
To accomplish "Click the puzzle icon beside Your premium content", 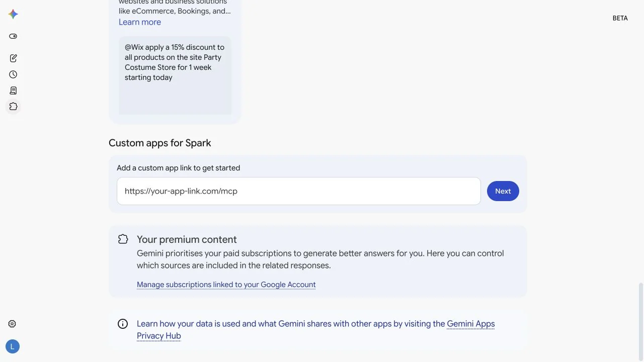I will pyautogui.click(x=123, y=239).
